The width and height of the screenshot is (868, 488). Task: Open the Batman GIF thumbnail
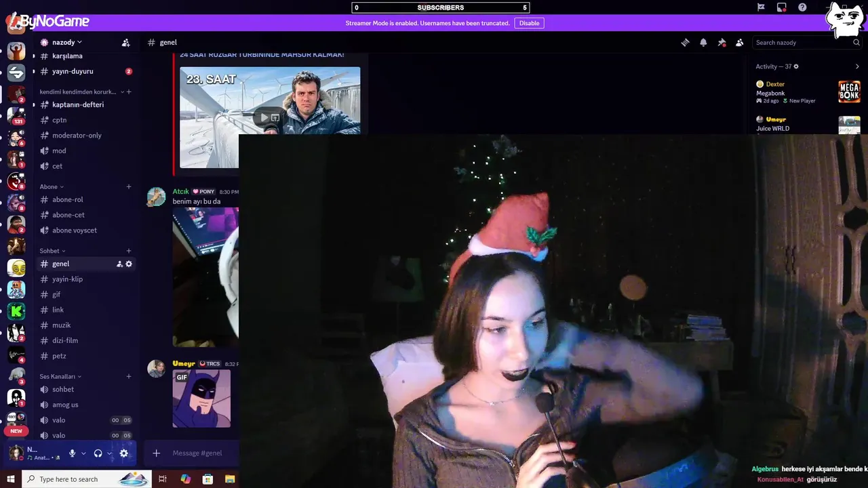click(x=201, y=399)
